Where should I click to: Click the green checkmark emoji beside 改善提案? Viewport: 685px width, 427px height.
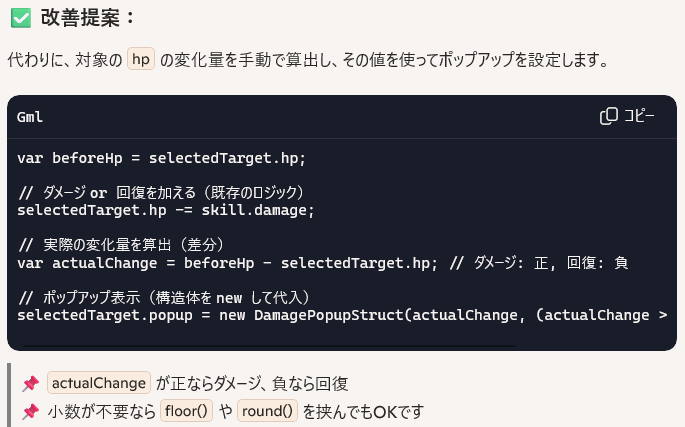(21, 18)
